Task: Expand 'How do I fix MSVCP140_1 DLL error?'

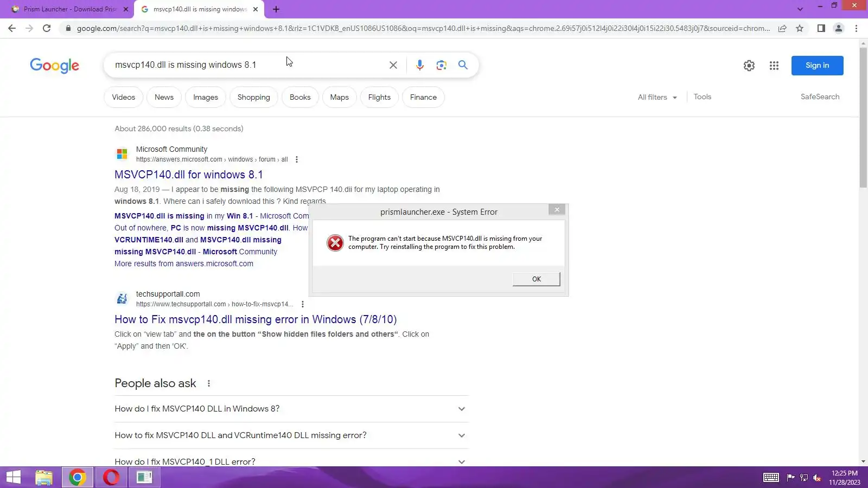Action: point(291,459)
